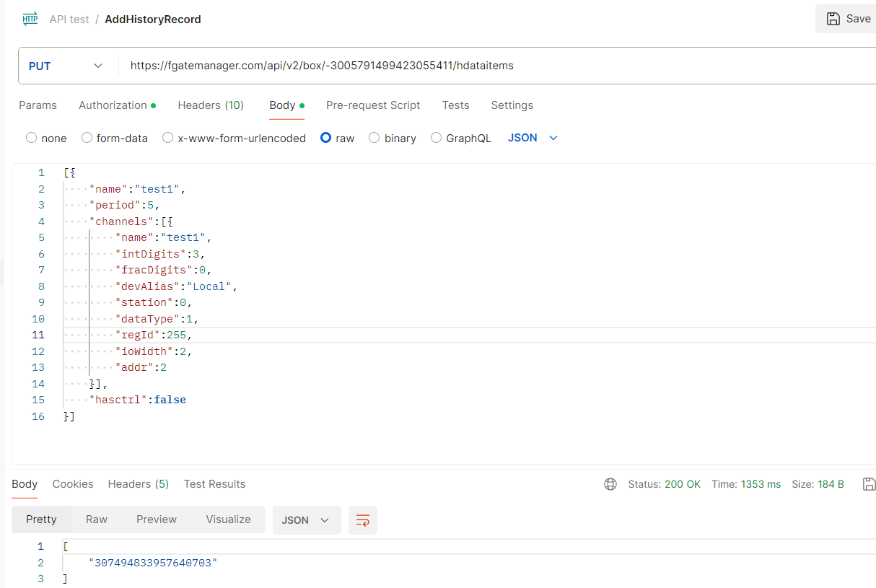Click the "station":0 line
876x588 pixels.
[154, 303]
